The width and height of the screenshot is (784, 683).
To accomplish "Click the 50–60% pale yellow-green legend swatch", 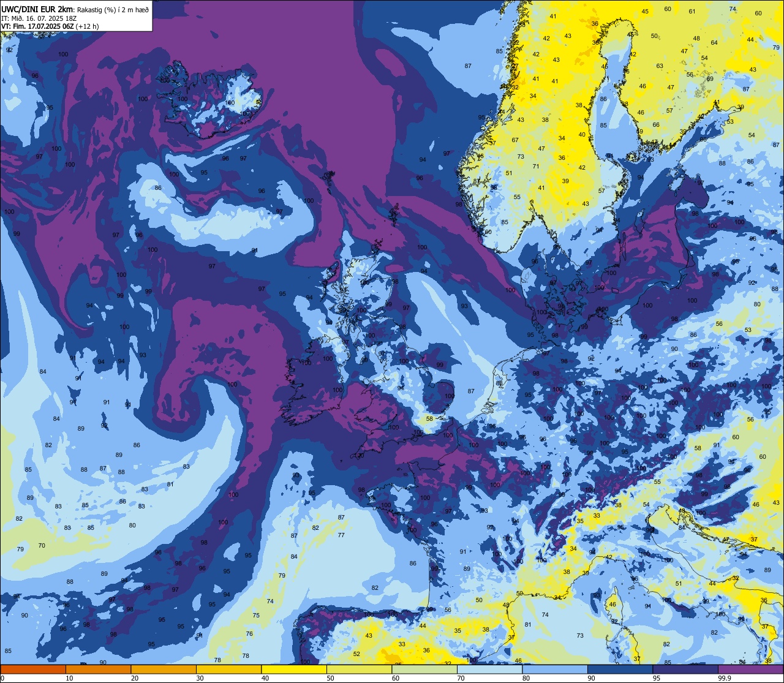I will 359,669.
